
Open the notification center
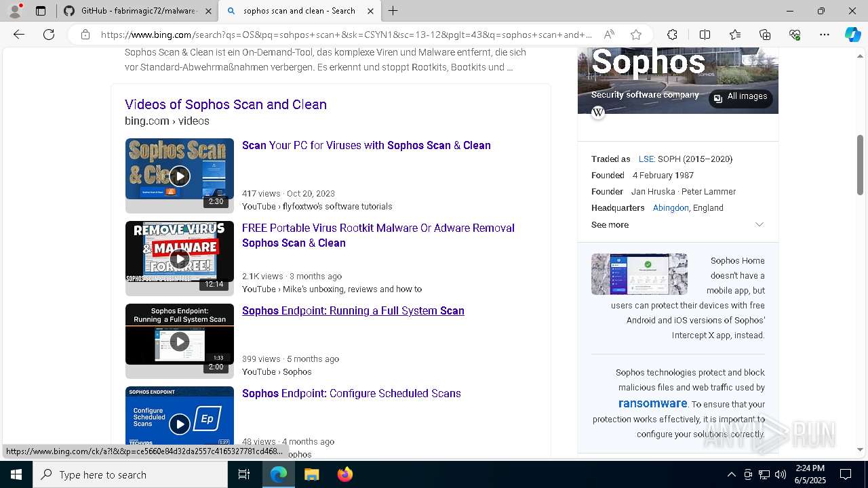[846, 474]
